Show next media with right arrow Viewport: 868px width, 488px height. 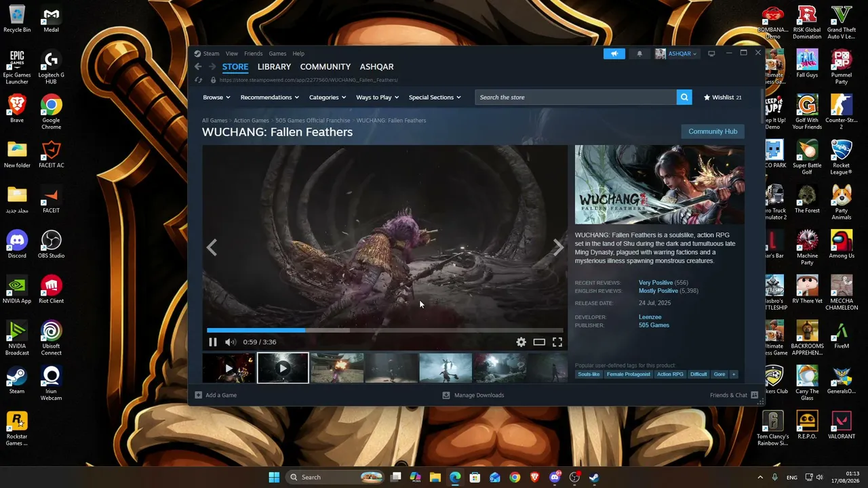point(557,247)
